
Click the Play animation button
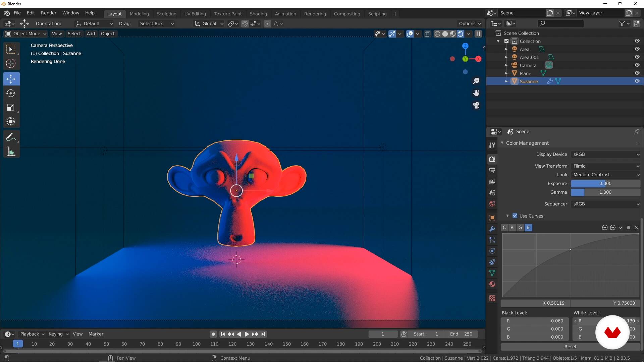click(247, 334)
